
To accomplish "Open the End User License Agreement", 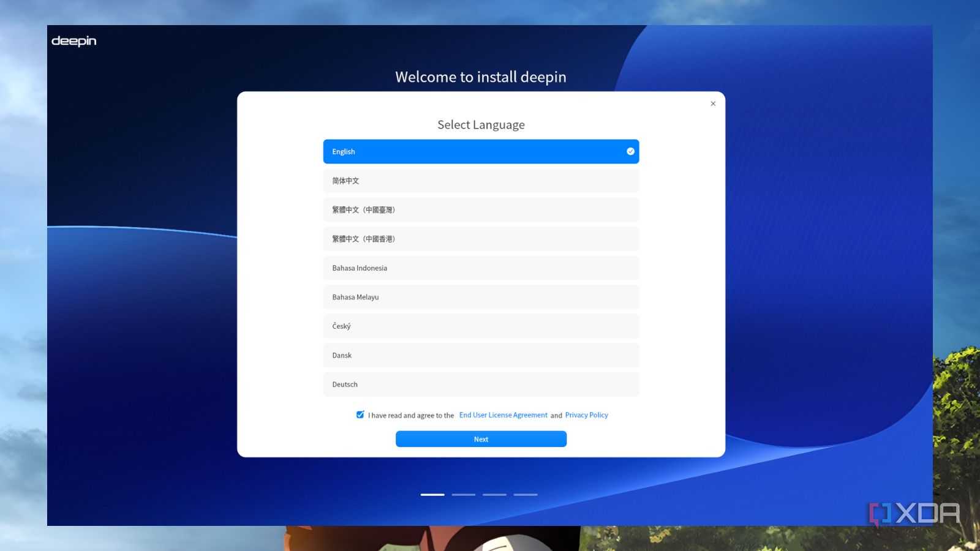I will tap(503, 415).
